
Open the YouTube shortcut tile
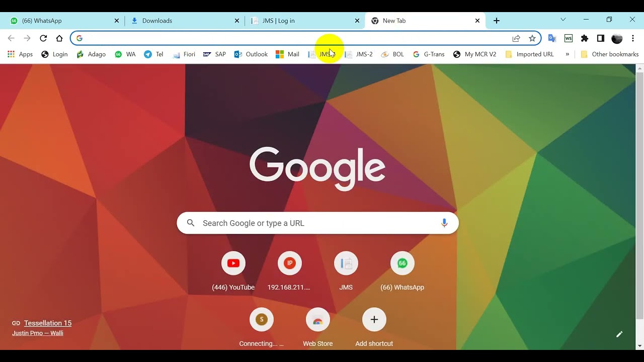(x=233, y=271)
